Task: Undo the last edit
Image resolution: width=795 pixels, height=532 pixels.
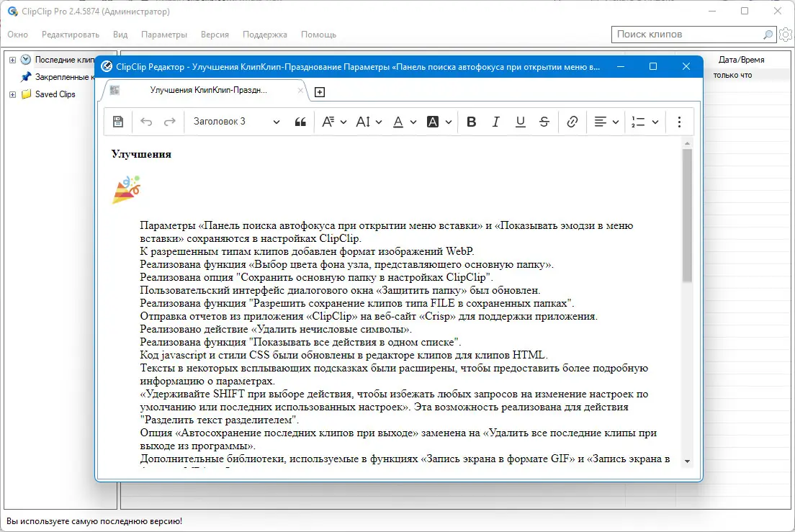Action: (x=146, y=122)
